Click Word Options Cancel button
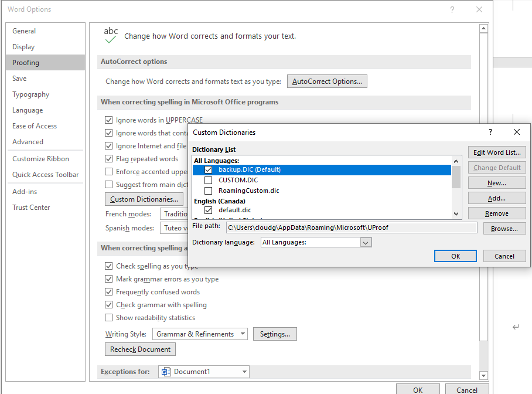 467,390
